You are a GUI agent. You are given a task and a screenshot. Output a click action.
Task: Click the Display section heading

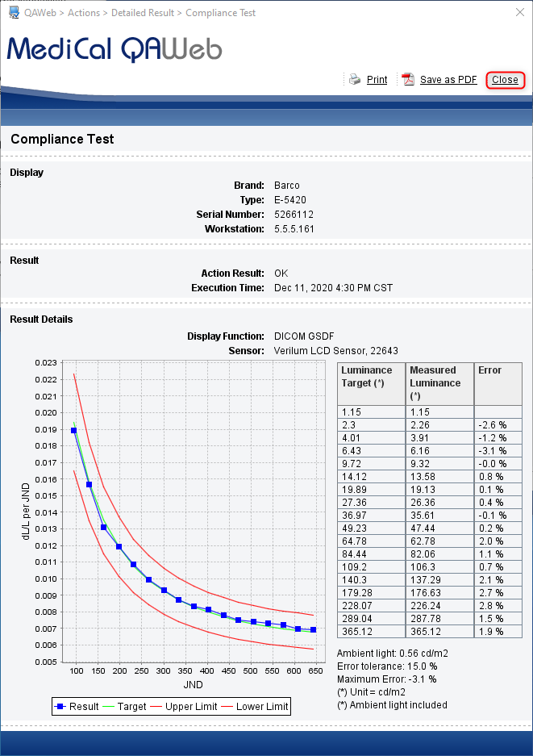27,173
